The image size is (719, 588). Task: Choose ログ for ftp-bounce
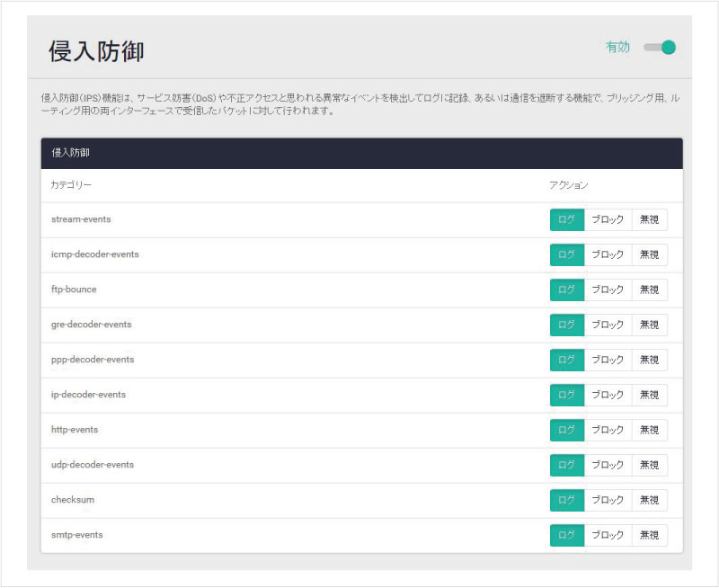[566, 290]
